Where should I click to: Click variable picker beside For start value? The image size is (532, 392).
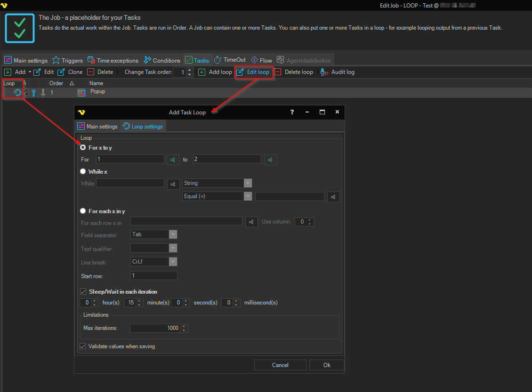coord(173,160)
